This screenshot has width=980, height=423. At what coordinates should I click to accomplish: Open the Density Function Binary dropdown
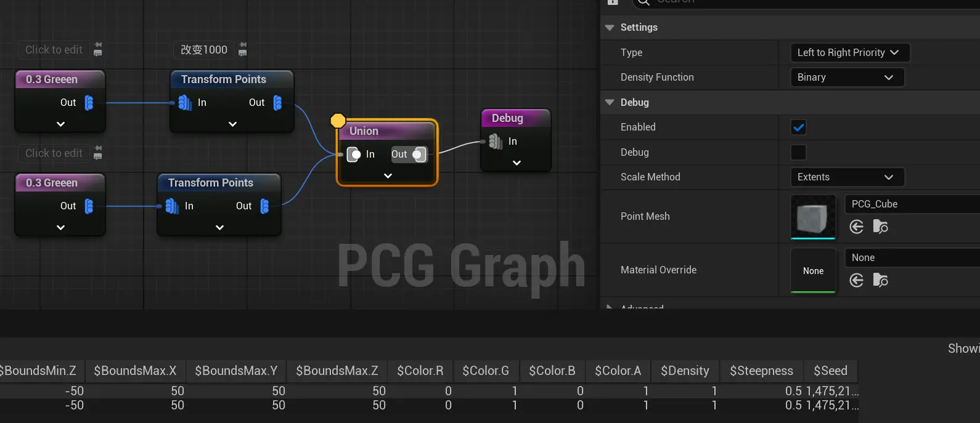[846, 78]
